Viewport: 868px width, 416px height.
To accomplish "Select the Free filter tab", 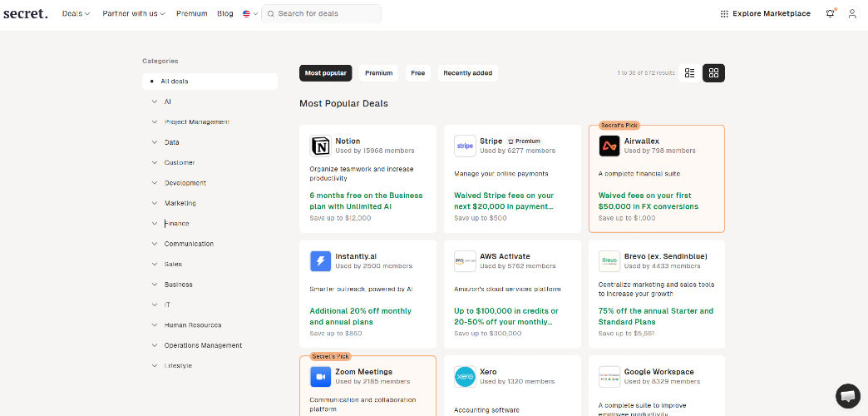I will coord(418,73).
